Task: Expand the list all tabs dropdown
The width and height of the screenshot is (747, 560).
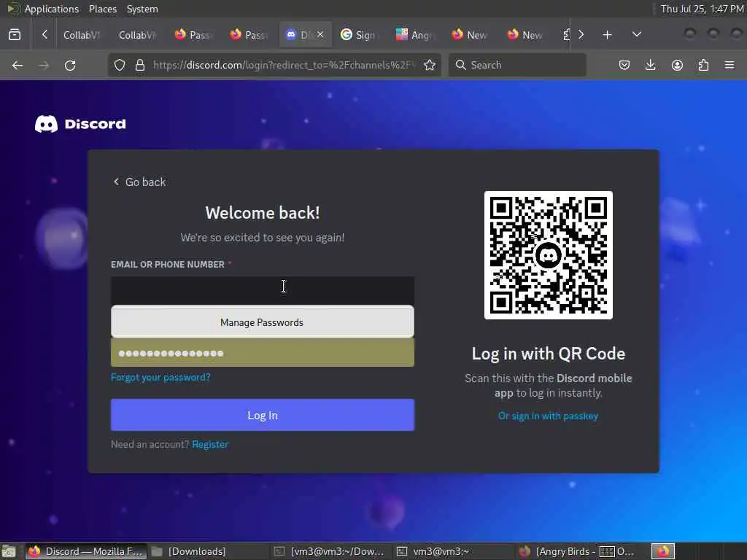Action: click(x=636, y=35)
